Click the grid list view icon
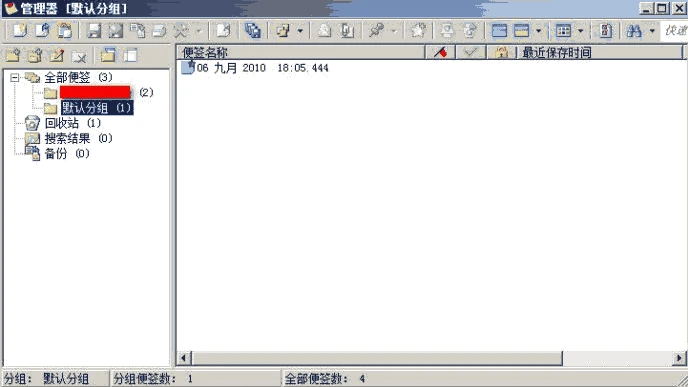Viewport: 688px width, 387px height. tap(563, 30)
